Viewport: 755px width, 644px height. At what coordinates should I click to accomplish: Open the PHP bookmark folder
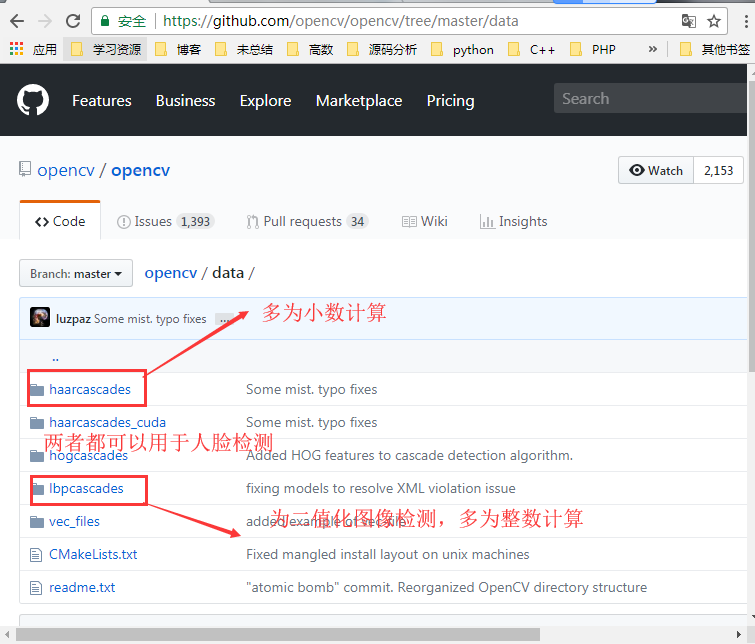[x=593, y=49]
